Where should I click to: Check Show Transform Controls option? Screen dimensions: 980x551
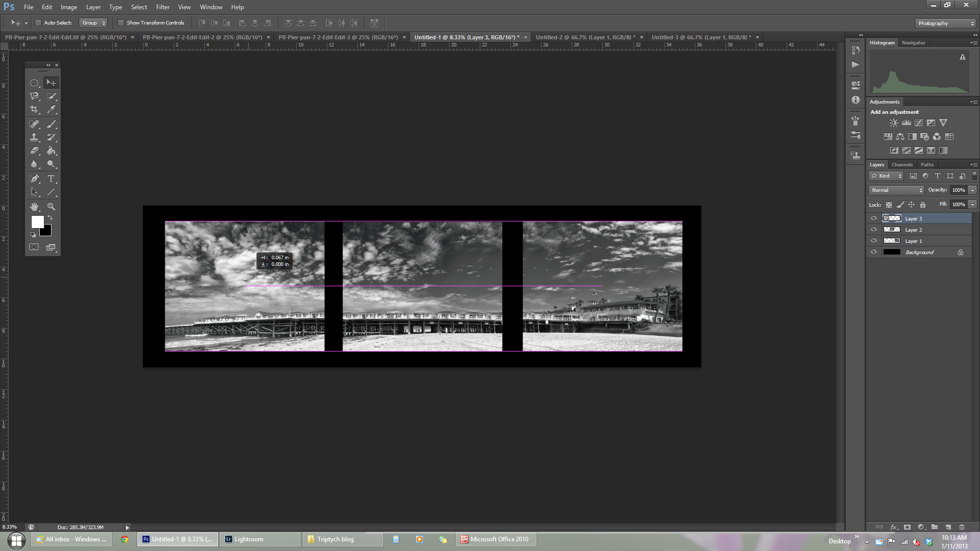point(121,23)
